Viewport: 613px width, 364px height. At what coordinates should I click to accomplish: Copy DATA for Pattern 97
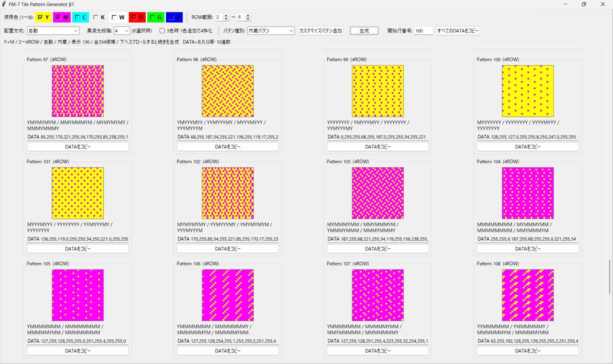coord(78,147)
